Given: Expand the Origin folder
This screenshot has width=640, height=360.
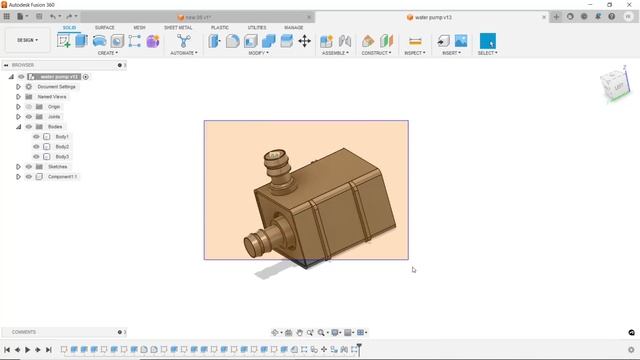Looking at the screenshot, I should (18, 107).
